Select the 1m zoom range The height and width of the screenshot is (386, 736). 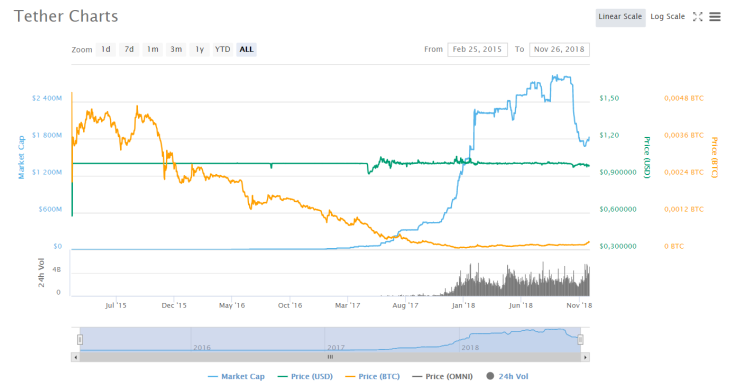tap(153, 49)
